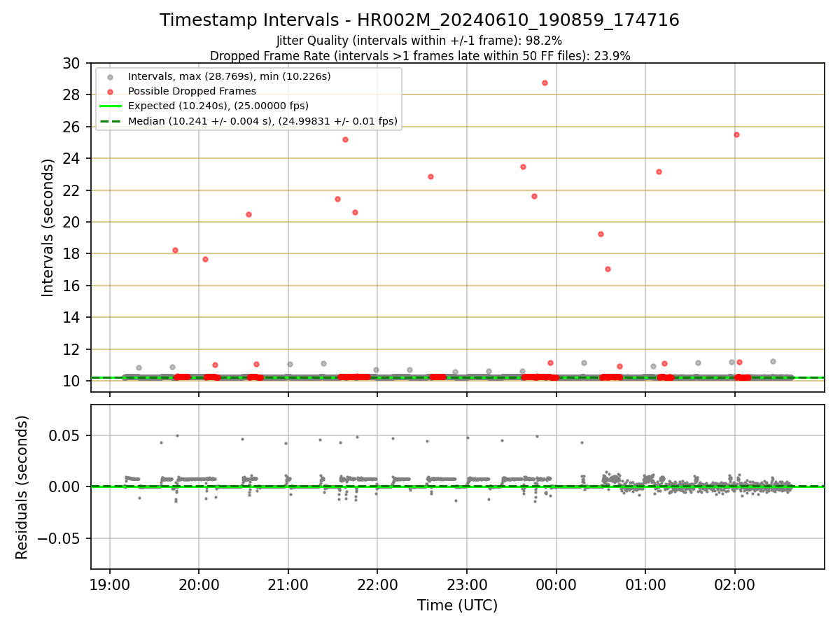Click the 'Dropped Frame Rate' 23.9% subtitle line
The image size is (840, 630).
(x=420, y=56)
